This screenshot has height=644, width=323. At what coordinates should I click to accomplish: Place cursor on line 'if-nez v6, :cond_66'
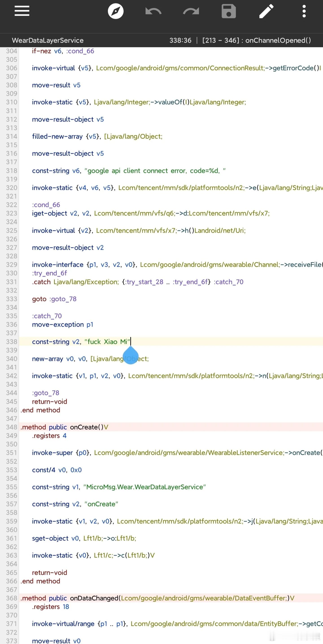coord(63,51)
